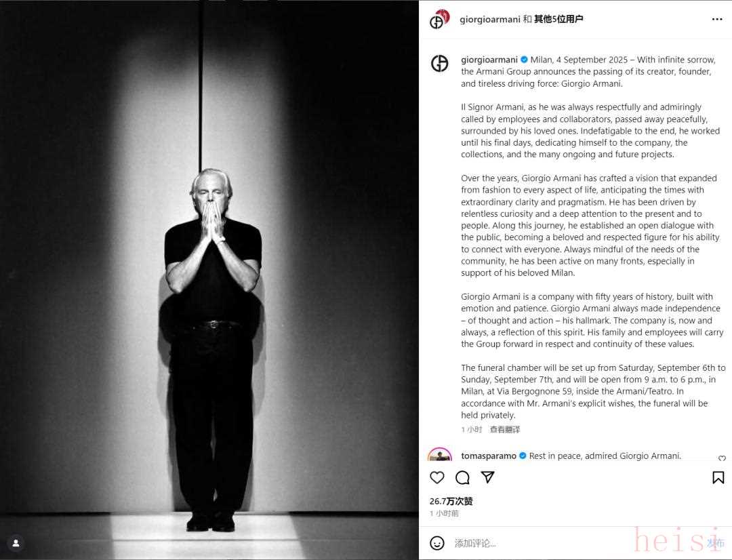Open giorgioarmani username in the header

(490, 19)
